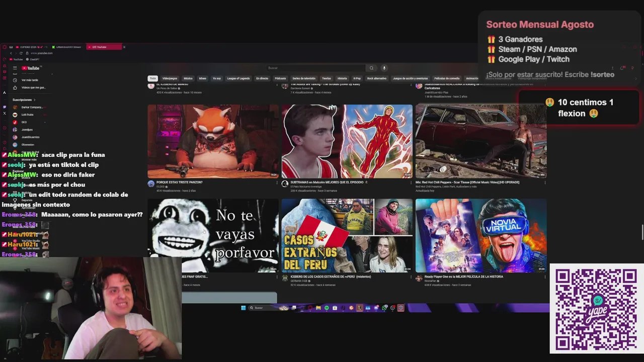This screenshot has height=362, width=644.
Task: Select the Mixes filter chip
Action: coord(202,78)
